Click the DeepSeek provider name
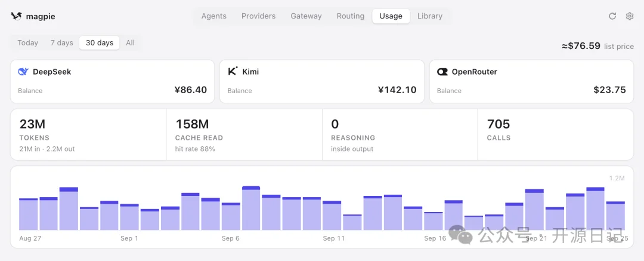 point(52,72)
